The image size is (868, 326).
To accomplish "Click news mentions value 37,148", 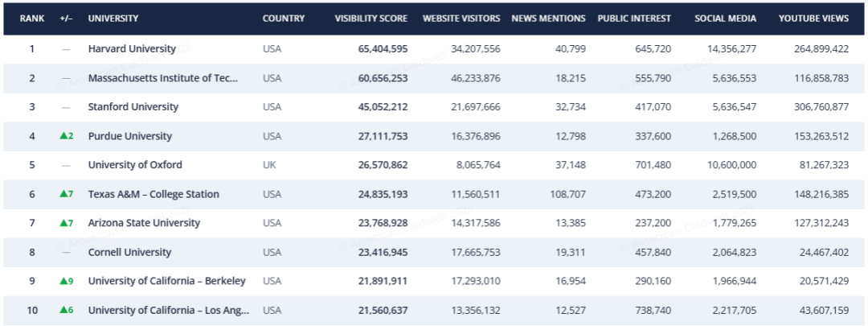I will (x=571, y=165).
